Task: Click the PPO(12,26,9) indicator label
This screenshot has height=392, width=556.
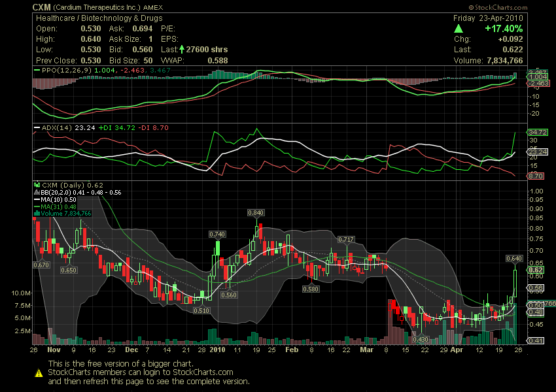Action: [x=67, y=71]
